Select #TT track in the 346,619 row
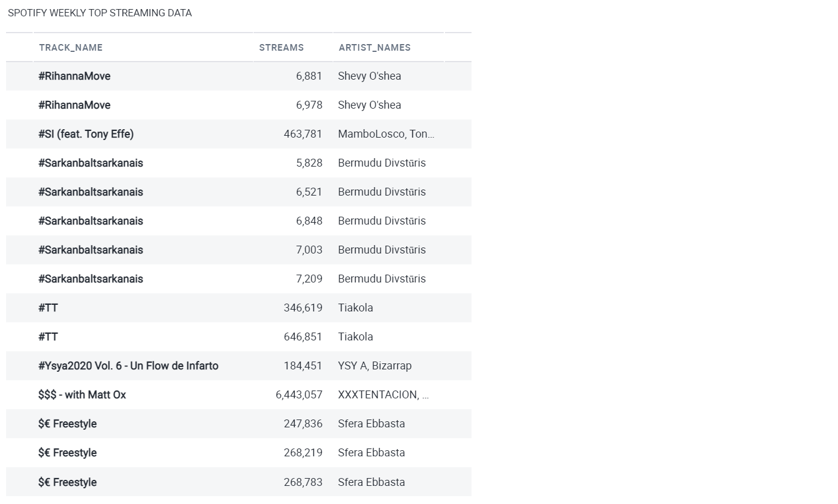838x504 pixels. (48, 308)
